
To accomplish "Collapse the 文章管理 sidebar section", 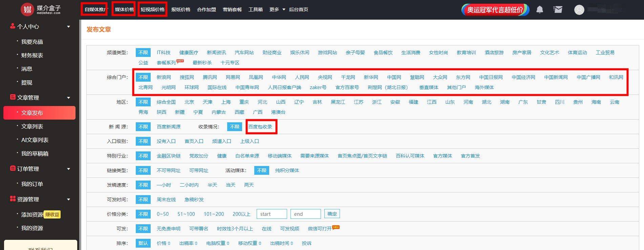I will (68, 98).
